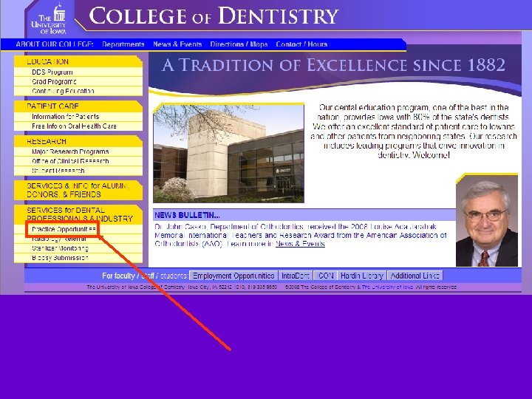Open Services & Info for Alumni, Donors header
The height and width of the screenshot is (399, 532).
pyautogui.click(x=78, y=191)
